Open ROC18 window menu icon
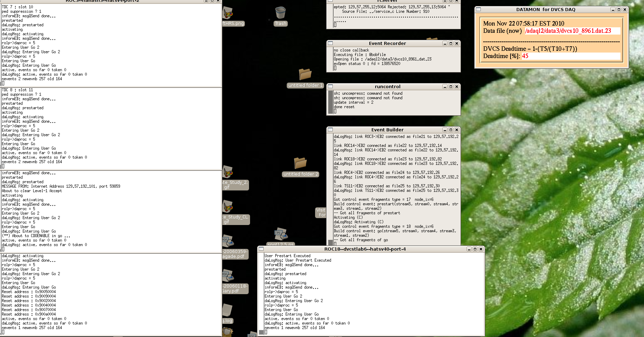Screen dimensions: 644x337 click(261, 249)
